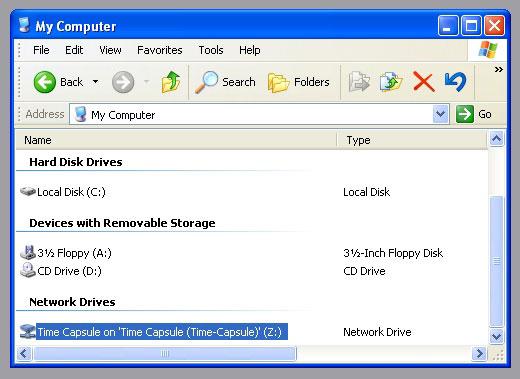This screenshot has width=520, height=379.
Task: Click the grayed Forward arrow button
Action: (123, 82)
